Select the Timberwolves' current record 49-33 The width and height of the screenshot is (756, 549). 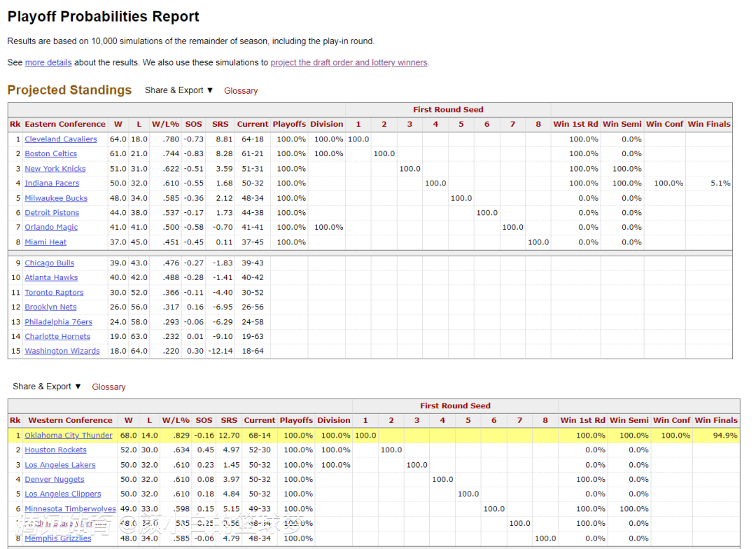tap(260, 508)
